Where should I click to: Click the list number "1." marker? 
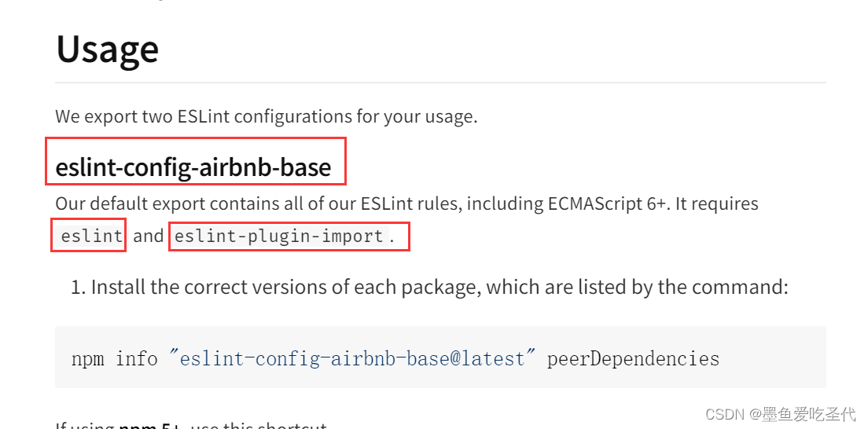pyautogui.click(x=78, y=288)
